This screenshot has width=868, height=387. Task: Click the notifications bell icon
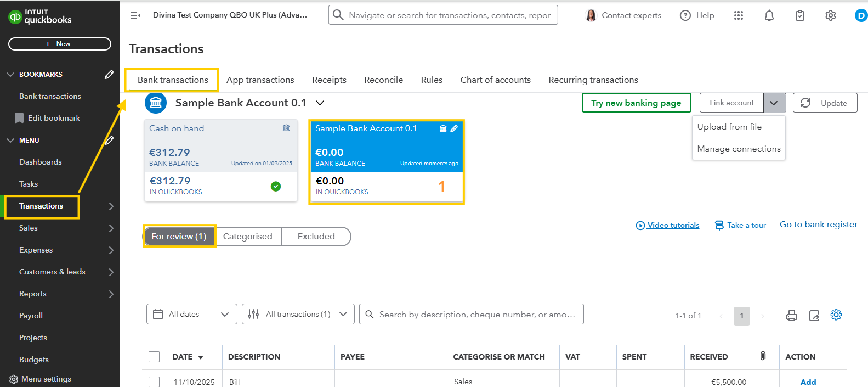[769, 16]
